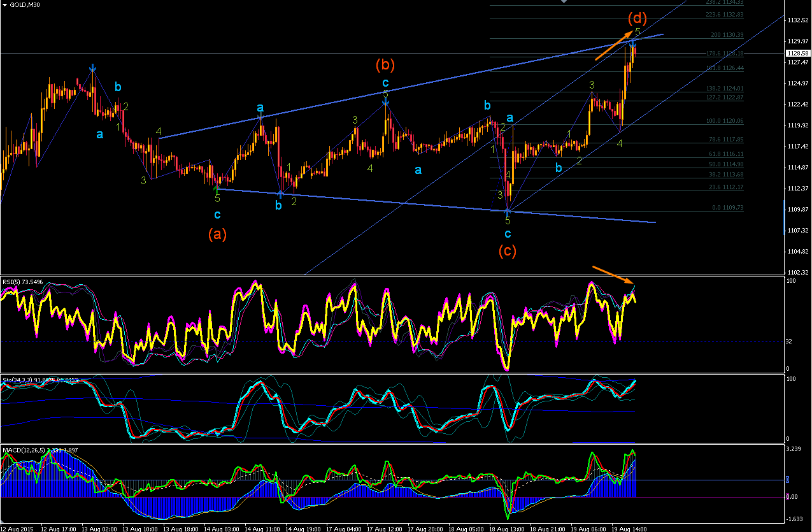812x532 pixels.
Task: Click price axis value 1124.97
Action: (x=799, y=83)
